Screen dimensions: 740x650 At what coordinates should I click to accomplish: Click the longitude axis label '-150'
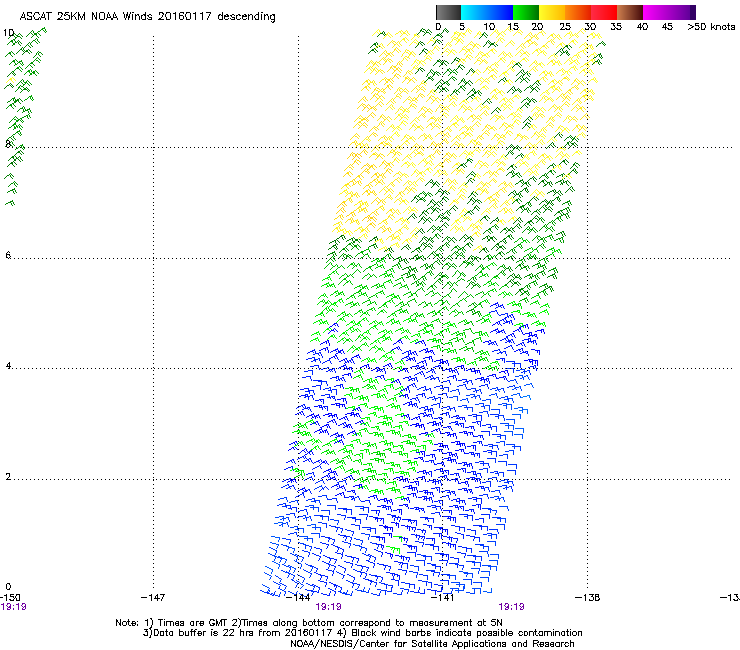(10, 598)
